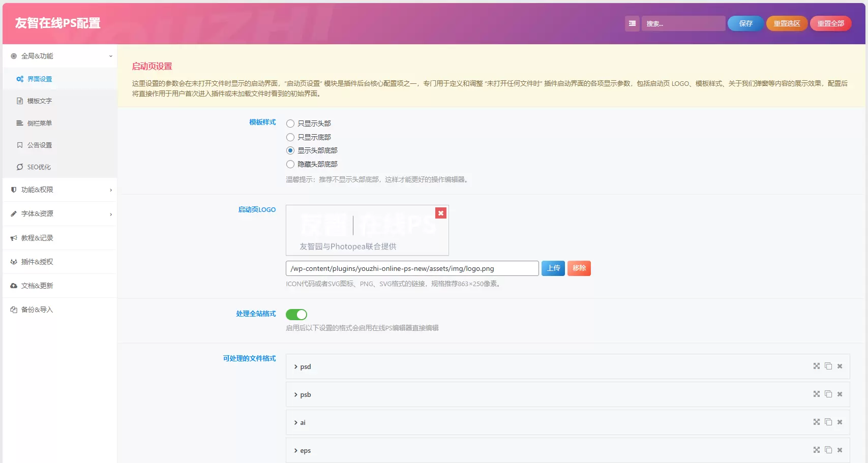
Task: Click the 启动页LOGO preview thumbnail
Action: 367,230
